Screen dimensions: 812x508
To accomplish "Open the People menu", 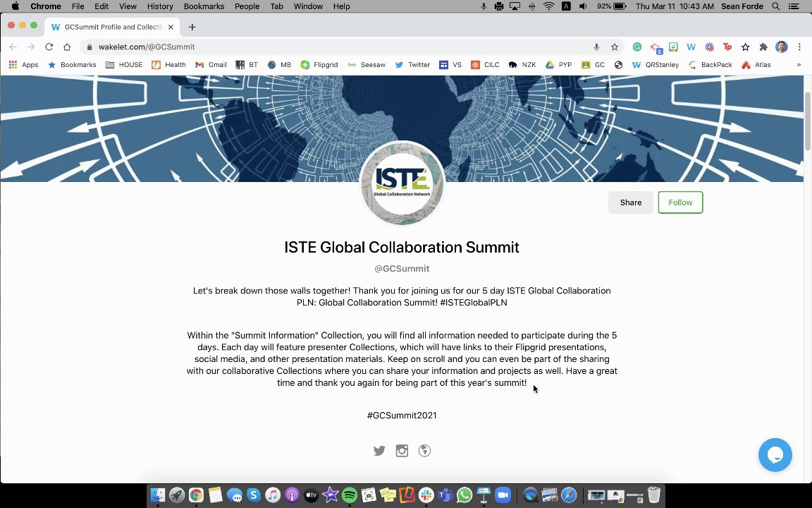I will [x=247, y=6].
